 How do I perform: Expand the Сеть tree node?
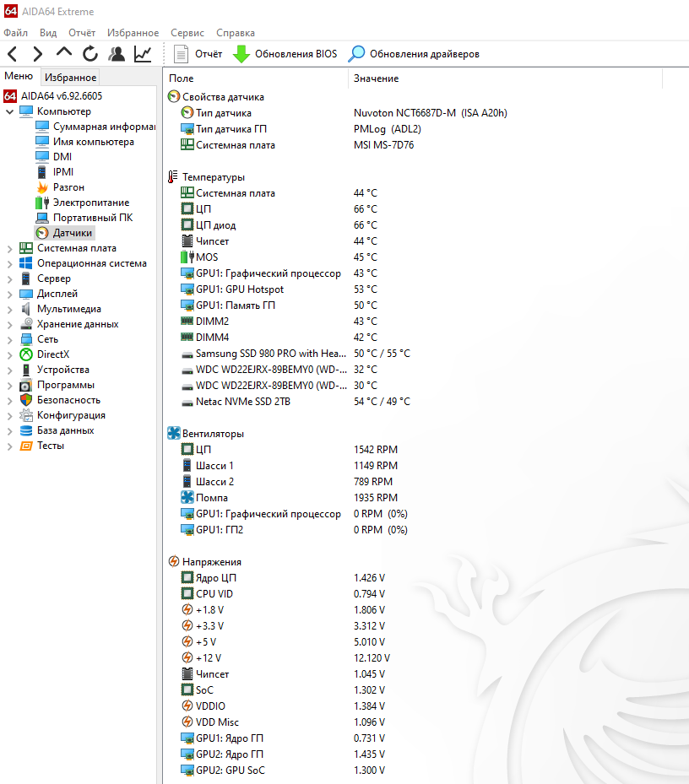(x=9, y=339)
